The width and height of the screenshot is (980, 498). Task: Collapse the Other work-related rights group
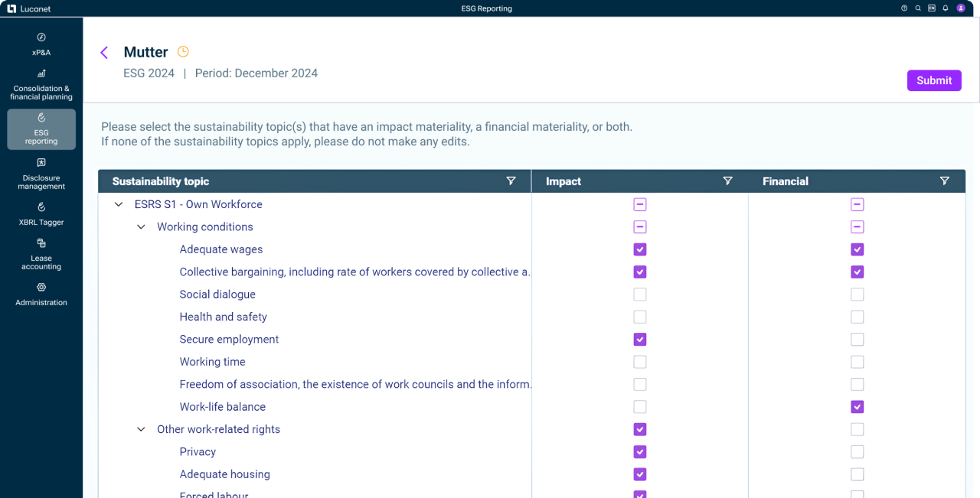pos(141,430)
